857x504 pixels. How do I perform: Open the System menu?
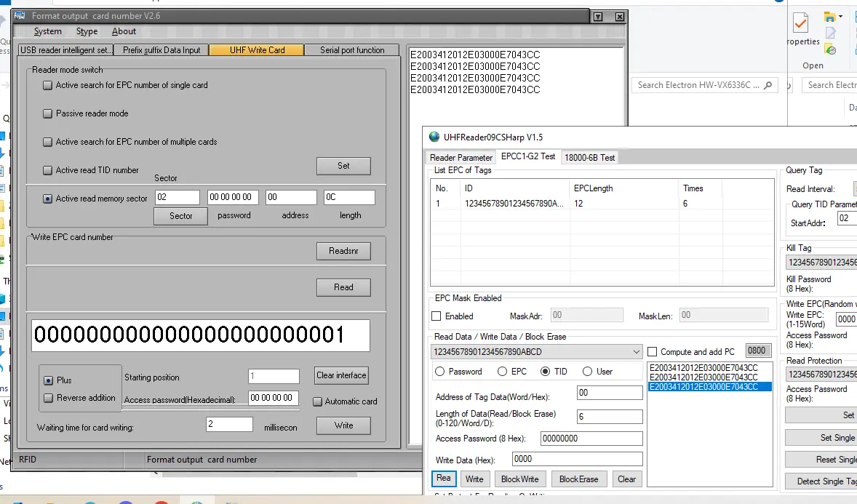tap(48, 31)
